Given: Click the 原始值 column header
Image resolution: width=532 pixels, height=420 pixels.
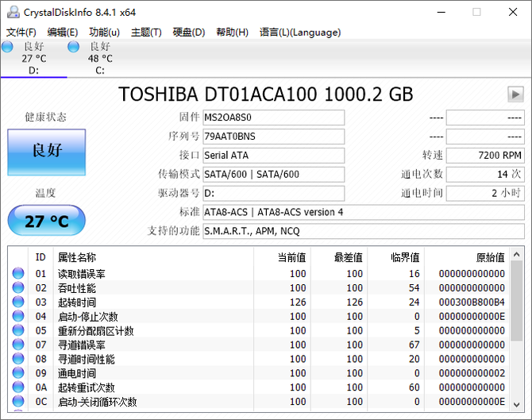Looking at the screenshot, I should 489,257.
